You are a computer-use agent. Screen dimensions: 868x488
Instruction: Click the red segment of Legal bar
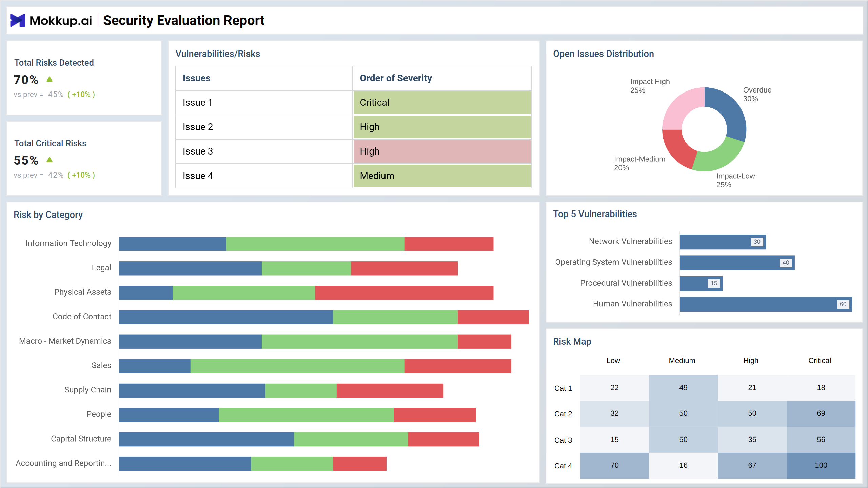point(404,268)
